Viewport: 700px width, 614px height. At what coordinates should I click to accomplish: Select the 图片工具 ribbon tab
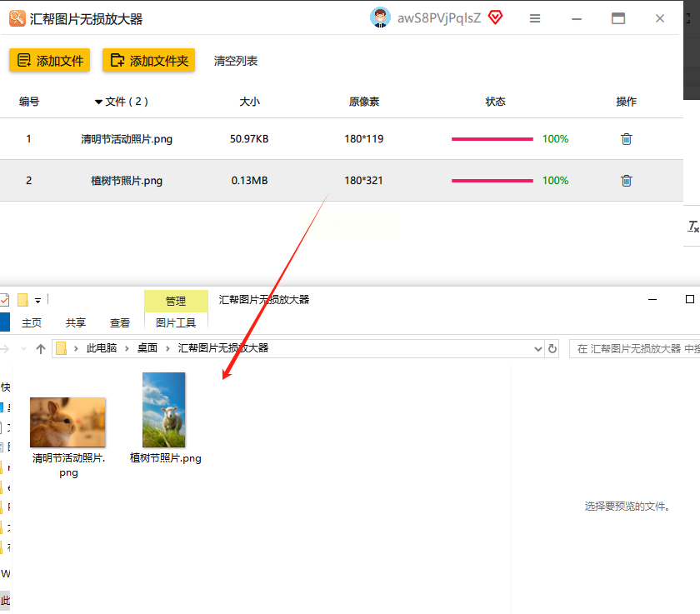pyautogui.click(x=176, y=322)
